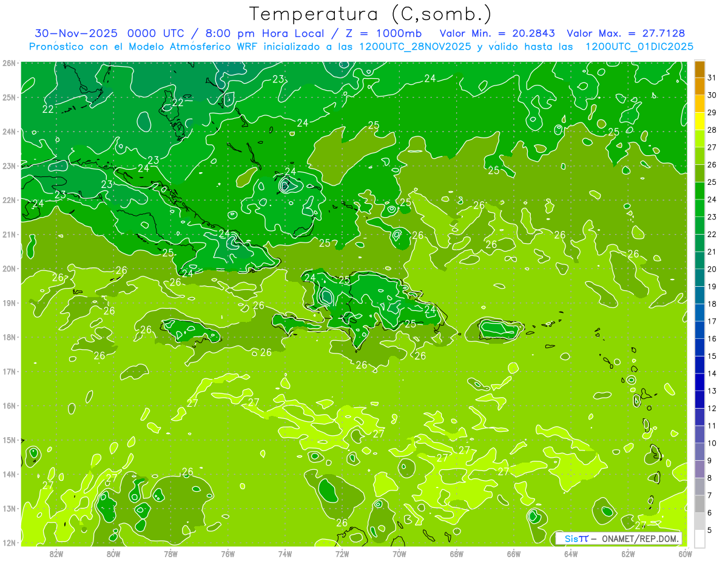This screenshot has width=728, height=562.
Task: Pick the gray legend band between 6 and 7
Action: (699, 504)
